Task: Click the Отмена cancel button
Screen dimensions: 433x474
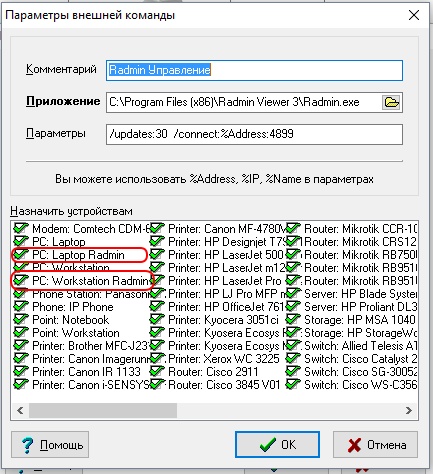Action: (375, 444)
